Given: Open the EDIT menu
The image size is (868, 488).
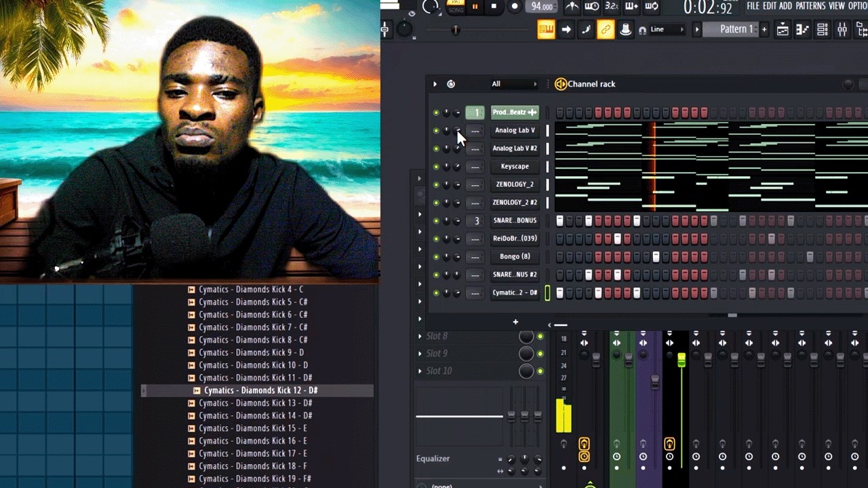Looking at the screenshot, I should 770,6.
